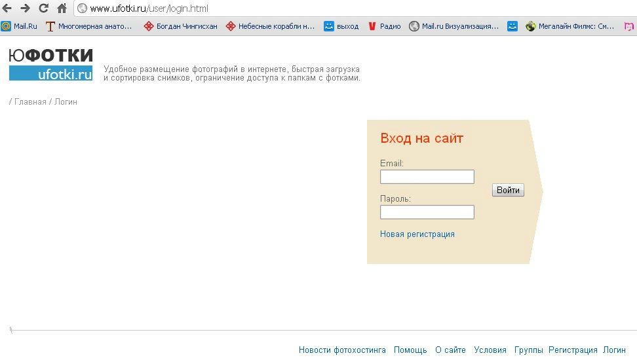637x364 pixels.
Task: Click the ЮФОТКИ ufotki.ru logo
Action: (x=51, y=64)
